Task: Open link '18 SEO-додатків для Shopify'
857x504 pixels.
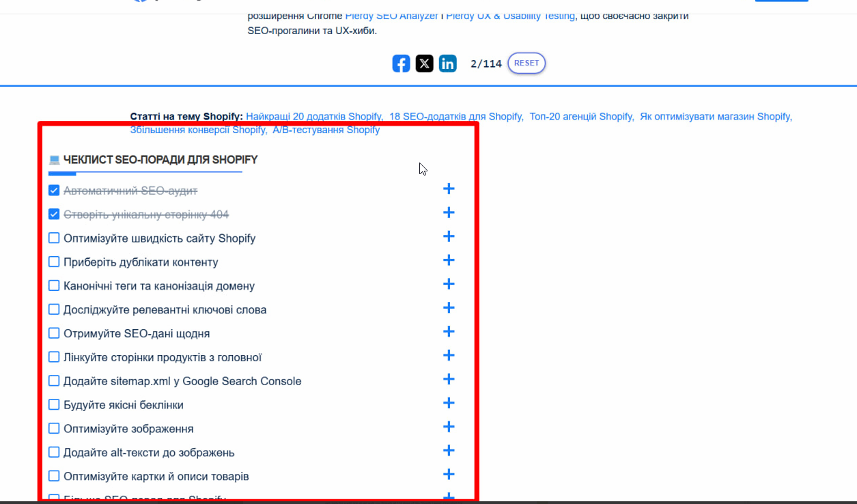Action: tap(455, 117)
